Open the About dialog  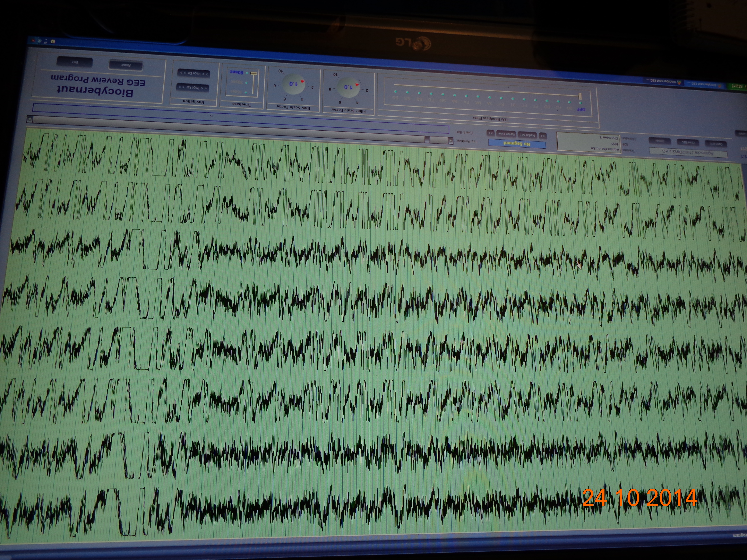pyautogui.click(x=126, y=65)
